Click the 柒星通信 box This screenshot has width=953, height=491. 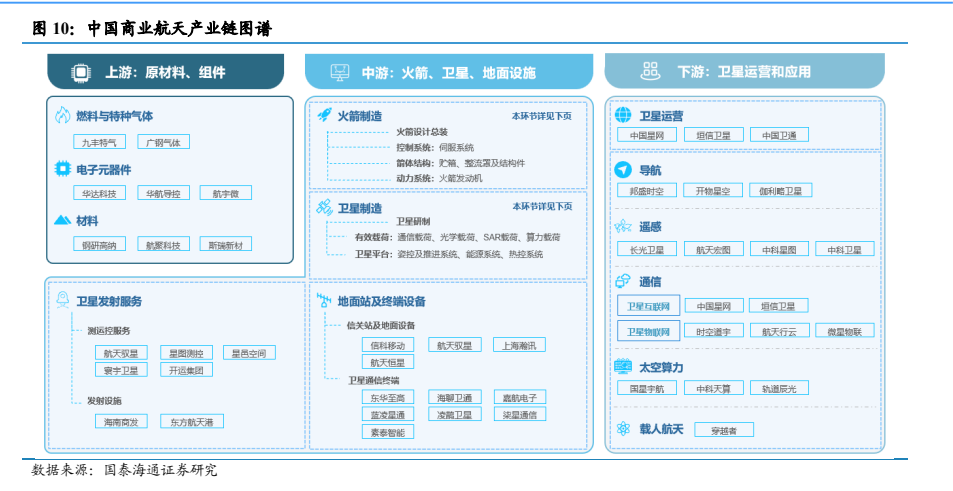click(520, 414)
